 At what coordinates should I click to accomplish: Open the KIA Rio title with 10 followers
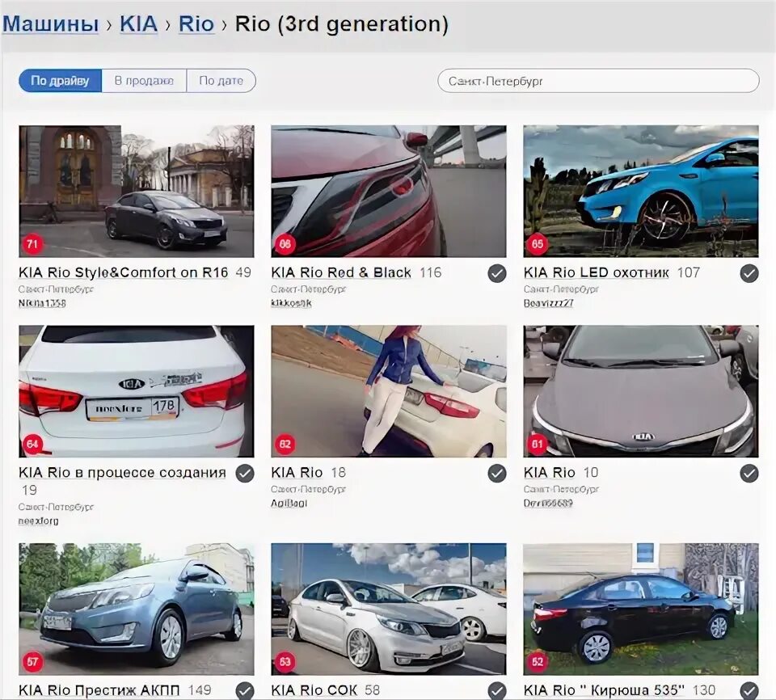click(550, 472)
